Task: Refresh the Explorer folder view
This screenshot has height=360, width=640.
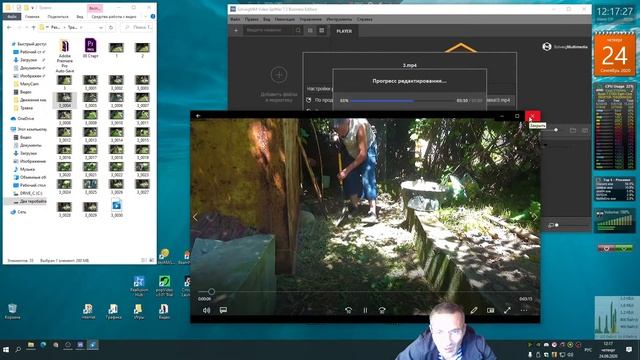Action: click(111, 28)
